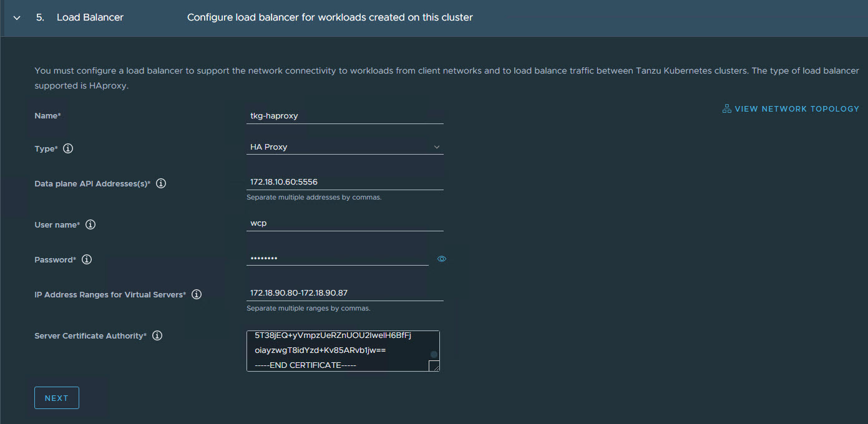Screen dimensions: 868x424
Task: Show password using the eye icon
Action: coord(442,259)
